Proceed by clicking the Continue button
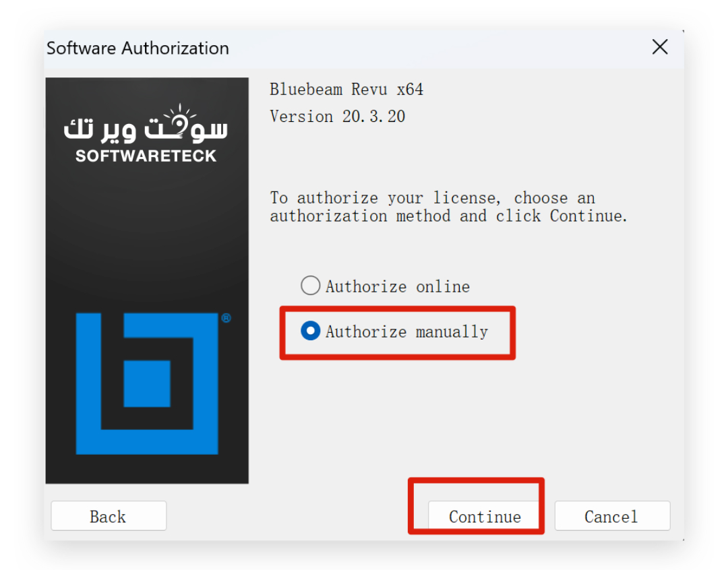728x570 pixels. coord(484,515)
